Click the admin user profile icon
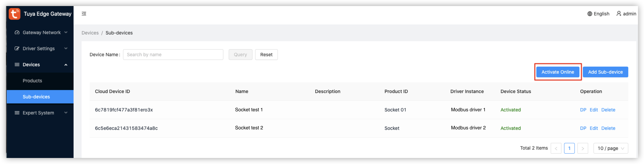Screen dimensions: 644x164 (618, 14)
